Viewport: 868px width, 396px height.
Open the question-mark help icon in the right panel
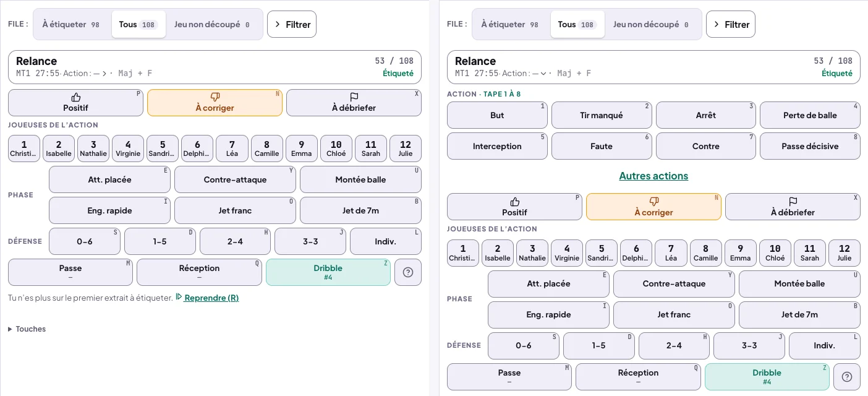coord(847,377)
